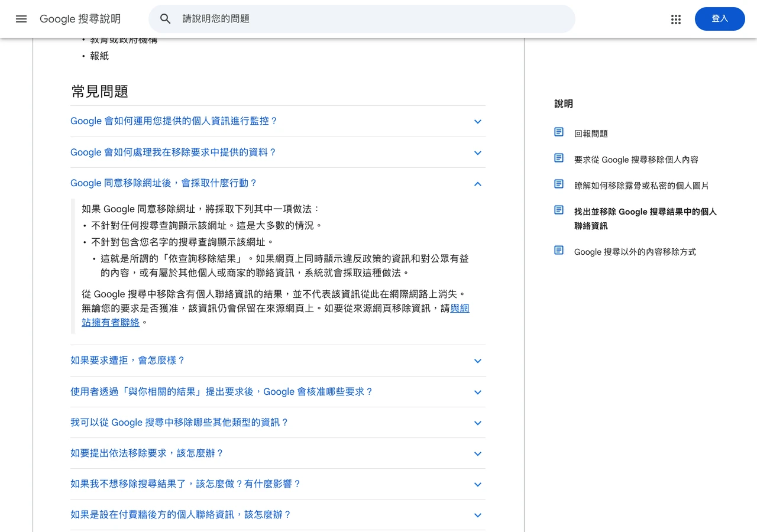
Task: Expand chevron for 我可以從 Google 搜尋中移除哪些其他類型的資訊
Action: [x=478, y=423]
